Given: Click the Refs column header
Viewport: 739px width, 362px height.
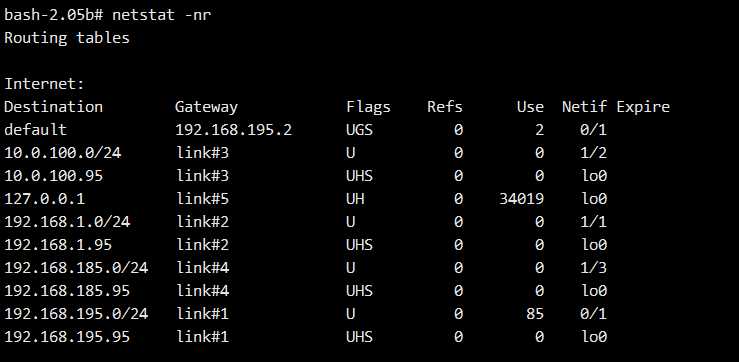Looking at the screenshot, I should coord(445,107).
